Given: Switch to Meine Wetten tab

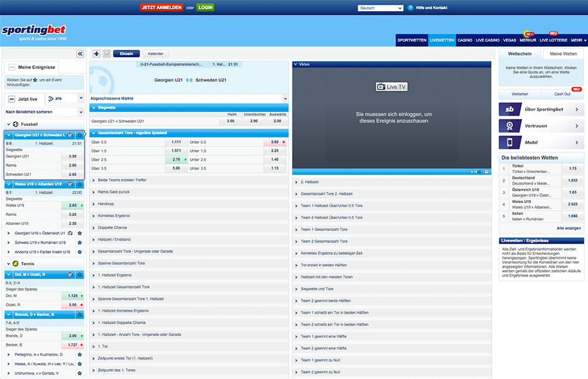Looking at the screenshot, I should point(563,54).
